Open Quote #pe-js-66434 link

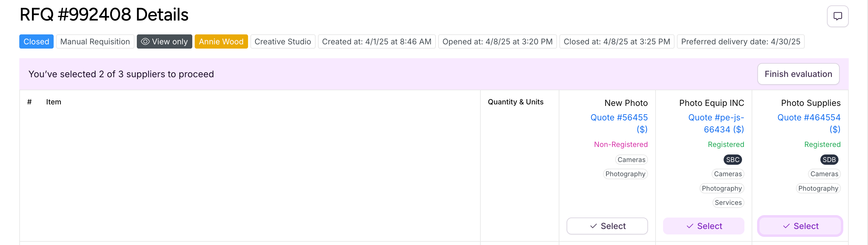[x=716, y=123]
